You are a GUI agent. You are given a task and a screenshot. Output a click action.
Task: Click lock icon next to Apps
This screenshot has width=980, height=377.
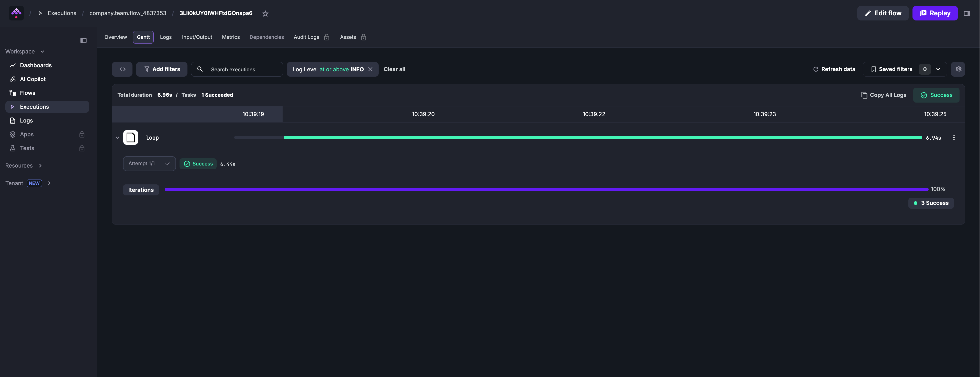(82, 134)
